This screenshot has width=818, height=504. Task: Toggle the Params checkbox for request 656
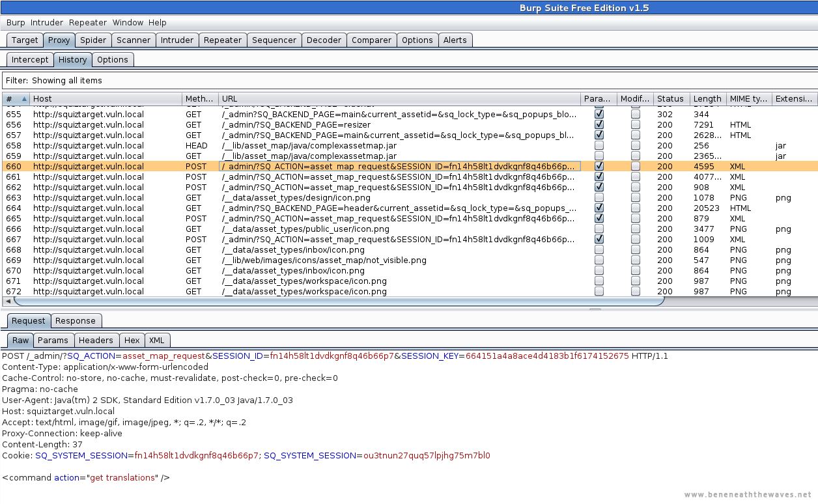click(599, 124)
